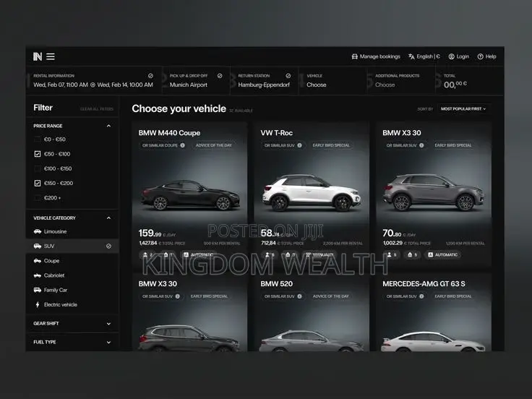Click info icon on VW T-Roc card
The height and width of the screenshot is (399, 532).
point(299,145)
